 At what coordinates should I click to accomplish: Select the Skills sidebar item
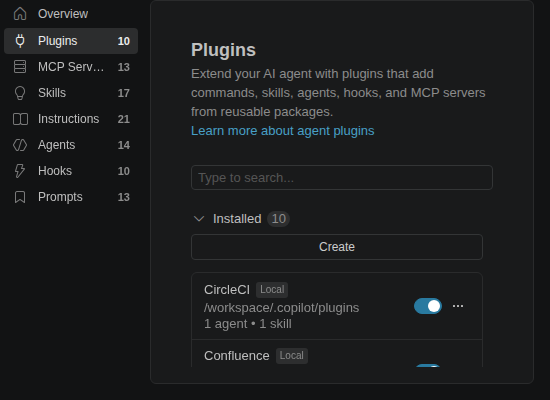coord(71,93)
